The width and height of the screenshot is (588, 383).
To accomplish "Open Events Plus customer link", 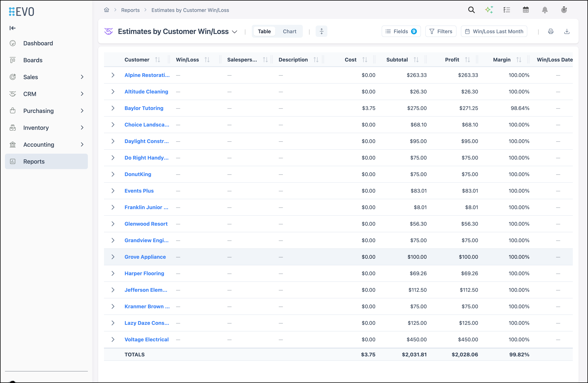I will click(x=139, y=191).
